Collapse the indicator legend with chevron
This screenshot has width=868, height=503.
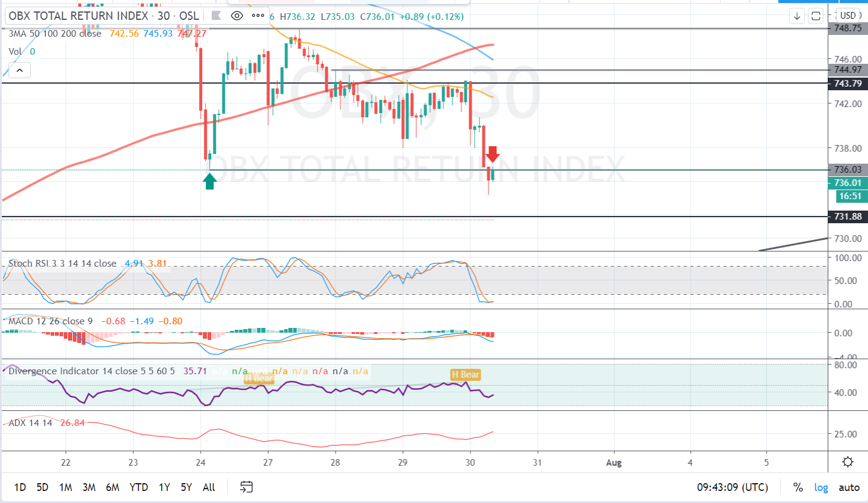pyautogui.click(x=19, y=71)
